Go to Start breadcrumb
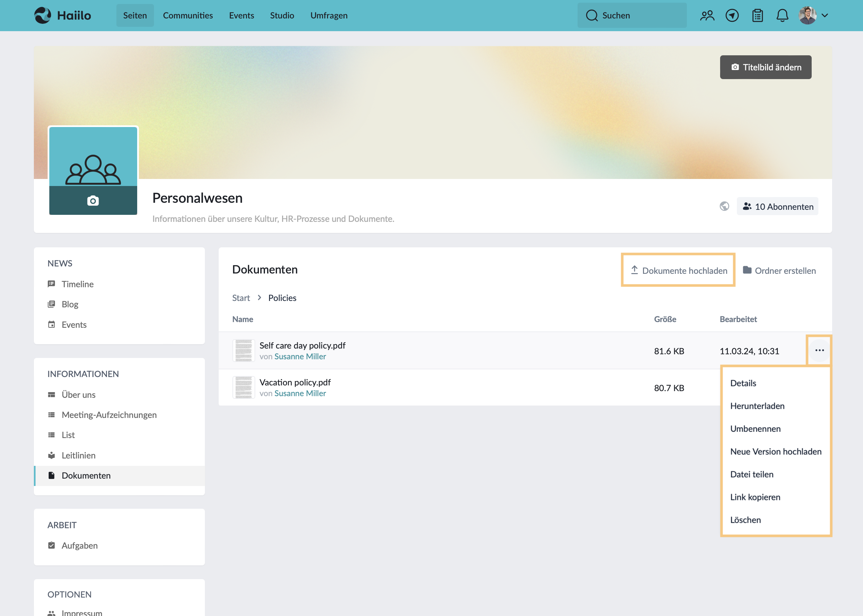This screenshot has width=863, height=616. coord(241,298)
